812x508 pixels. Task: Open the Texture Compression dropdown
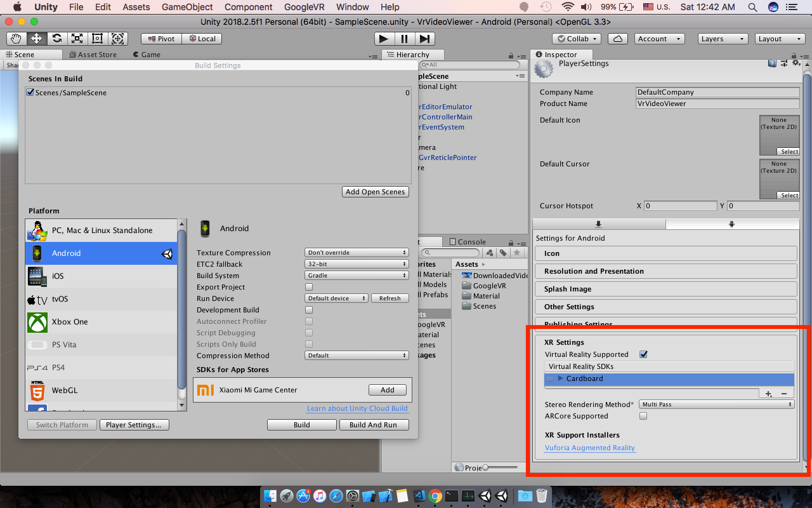[x=357, y=253]
